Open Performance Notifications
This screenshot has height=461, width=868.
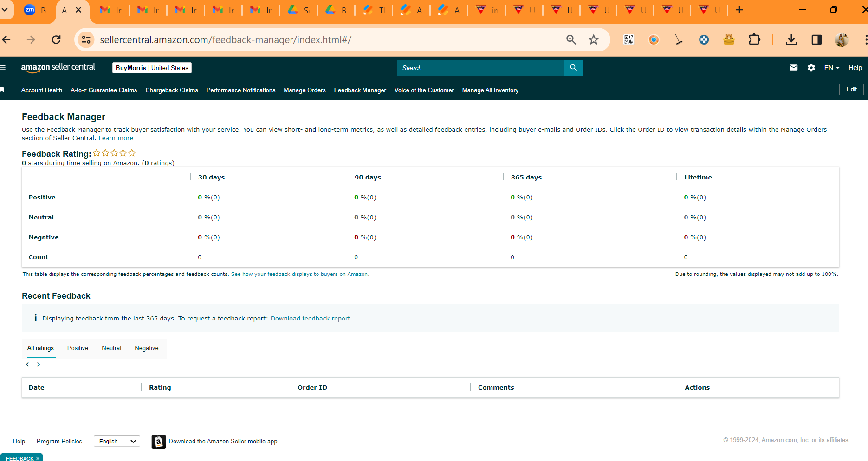pos(241,90)
